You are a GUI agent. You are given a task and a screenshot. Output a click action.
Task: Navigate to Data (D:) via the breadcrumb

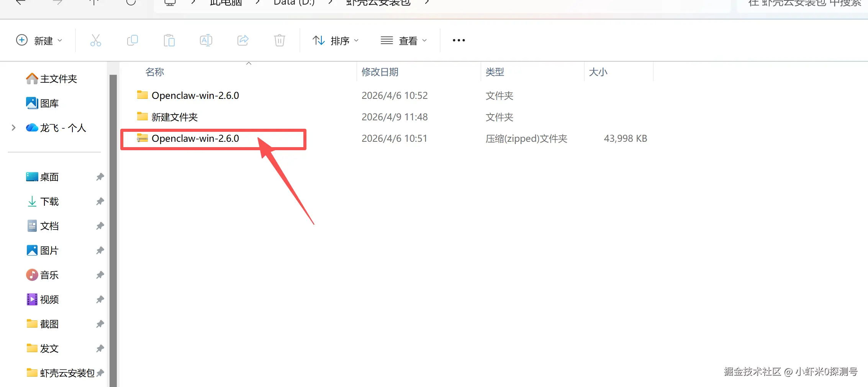pyautogui.click(x=293, y=3)
